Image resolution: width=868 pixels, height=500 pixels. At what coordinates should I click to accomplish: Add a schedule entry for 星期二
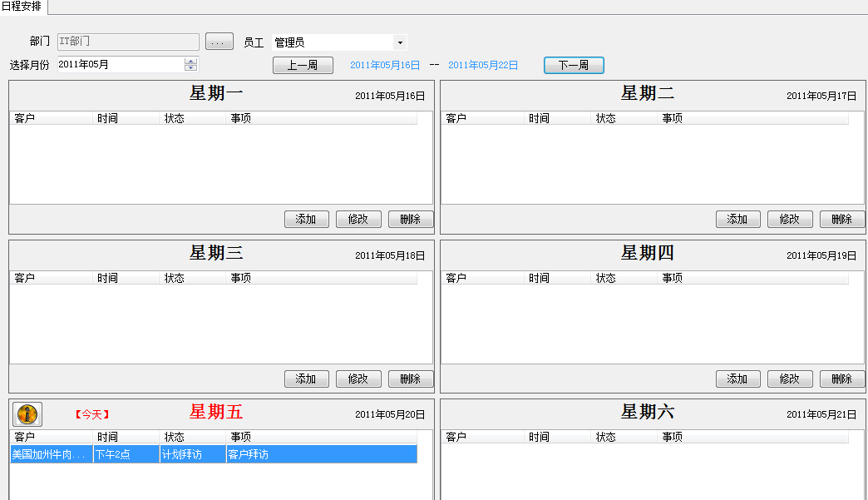[737, 220]
